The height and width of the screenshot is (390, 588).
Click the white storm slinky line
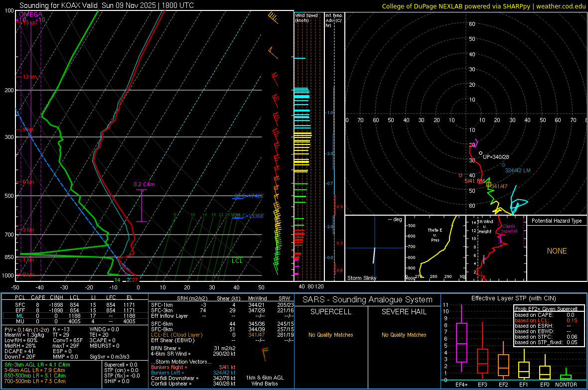pos(374,255)
